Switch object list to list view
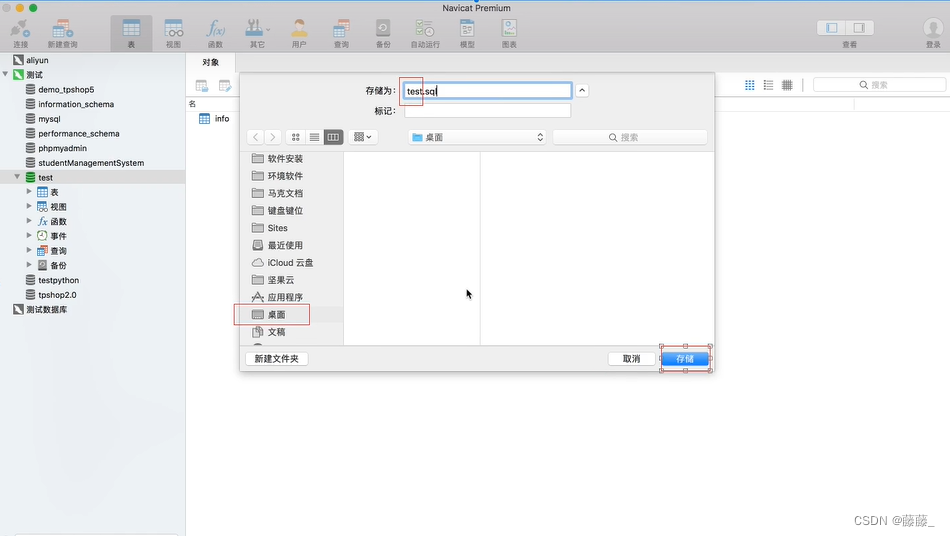Screen dimensions: 950x536 pyautogui.click(x=768, y=85)
